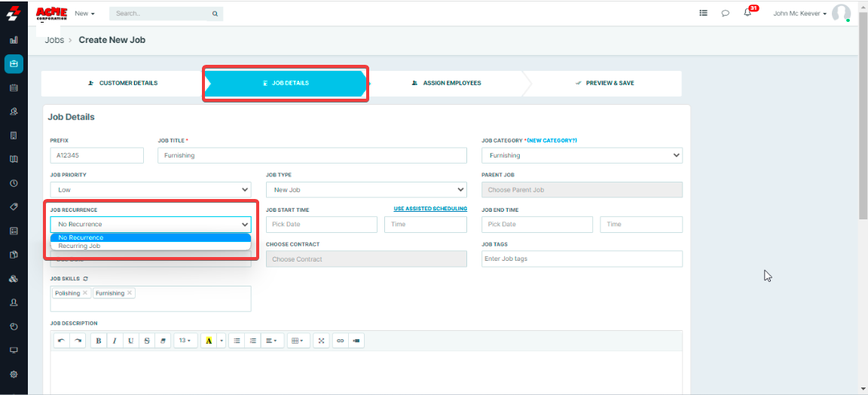Open notifications bell with 31 badge
Screen dimensions: 868x395
[748, 13]
